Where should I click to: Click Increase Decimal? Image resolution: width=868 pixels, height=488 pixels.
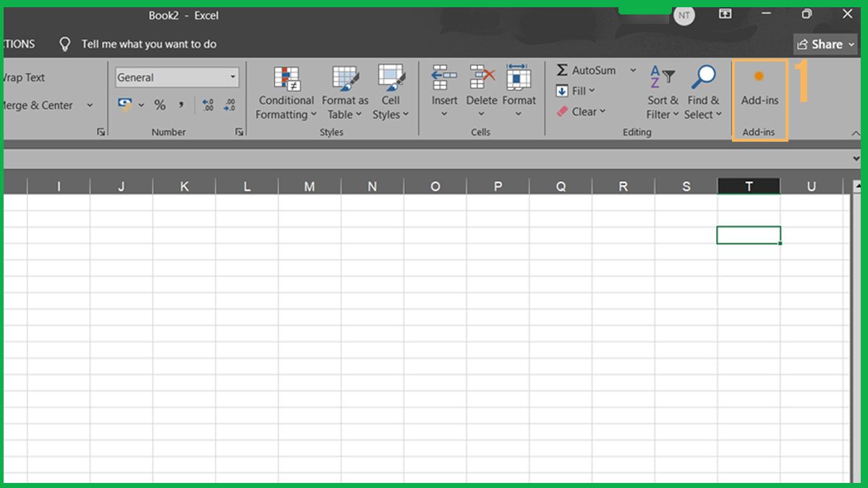(208, 105)
